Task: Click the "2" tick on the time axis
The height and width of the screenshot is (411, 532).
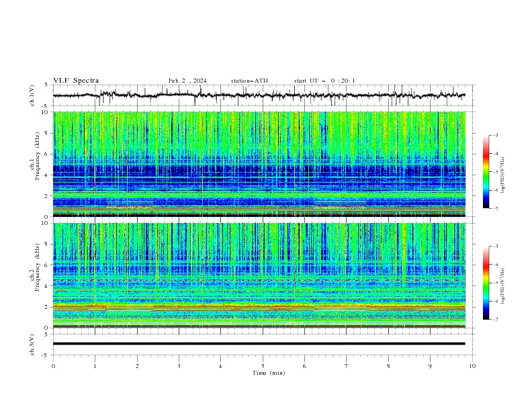Action: pyautogui.click(x=137, y=366)
